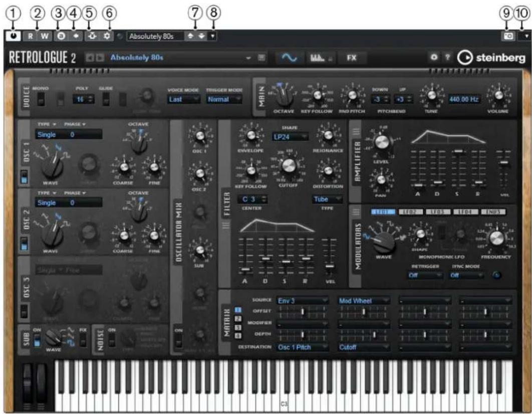The height and width of the screenshot is (414, 532).
Task: Select matrix page 1 button
Action: tap(238, 310)
